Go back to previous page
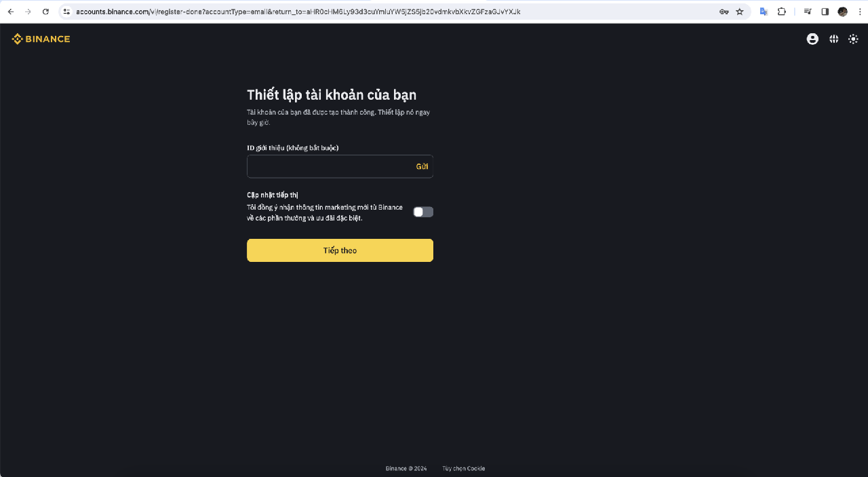 pyautogui.click(x=11, y=12)
